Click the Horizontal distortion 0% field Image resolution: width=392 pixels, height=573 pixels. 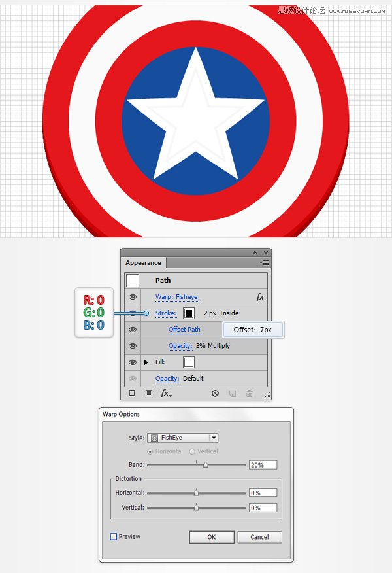pyautogui.click(x=263, y=493)
